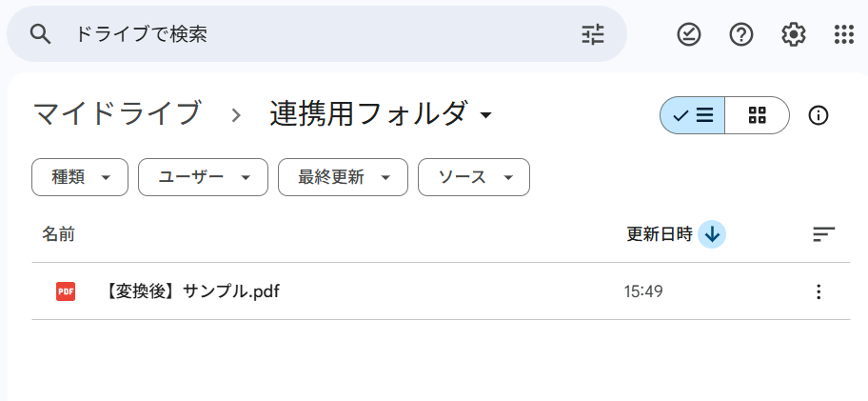The image size is (868, 401).
Task: Switch to list layout view
Action: point(693,115)
